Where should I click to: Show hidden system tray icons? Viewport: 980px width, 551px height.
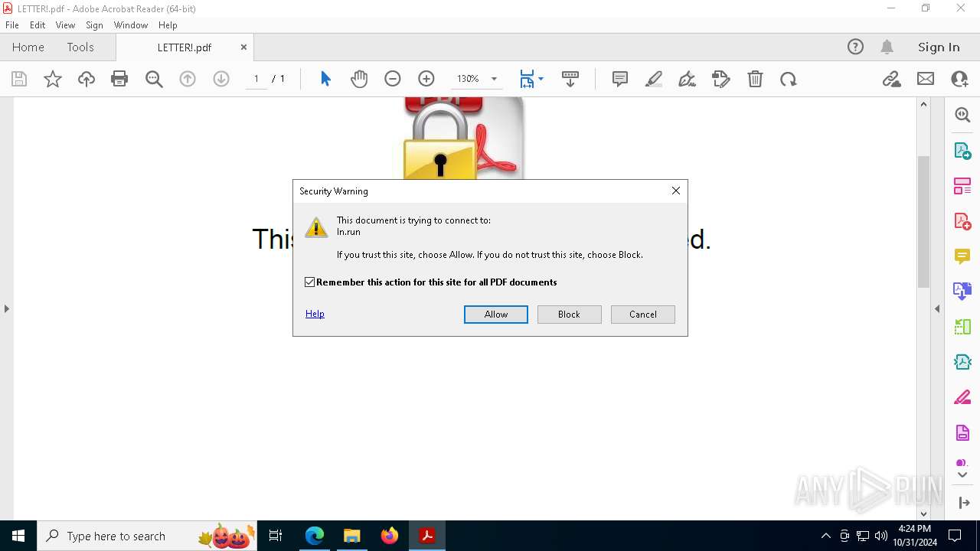click(825, 536)
